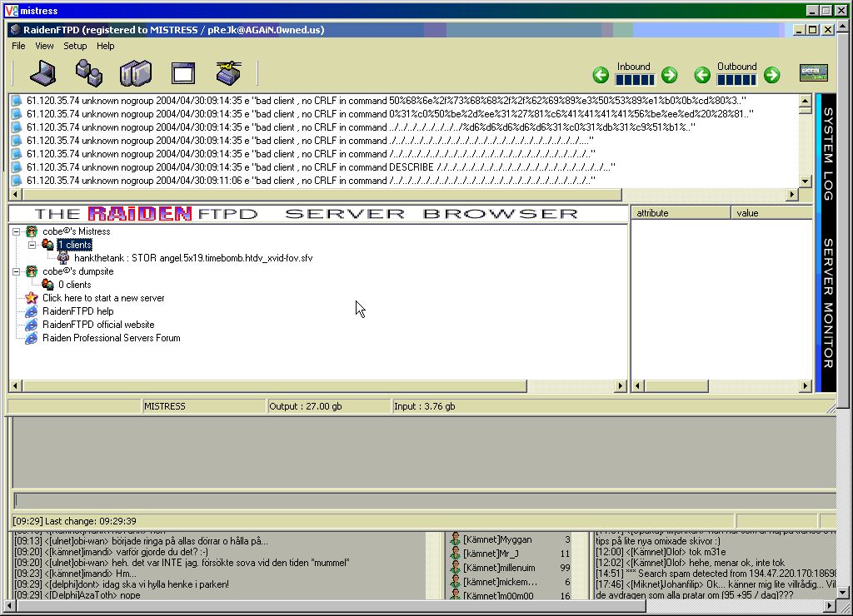Open RaidenFTPD official website link
This screenshot has height=616, width=853.
[x=98, y=325]
